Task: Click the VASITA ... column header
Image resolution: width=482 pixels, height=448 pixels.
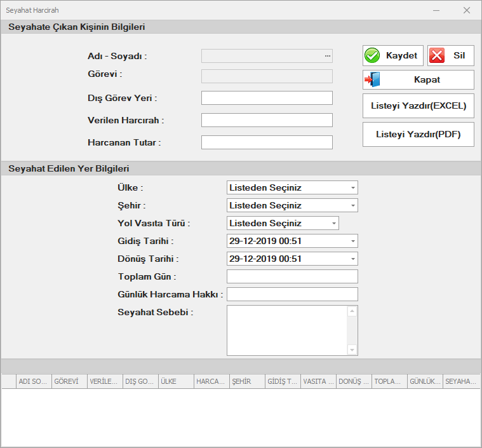Action: pos(318,381)
